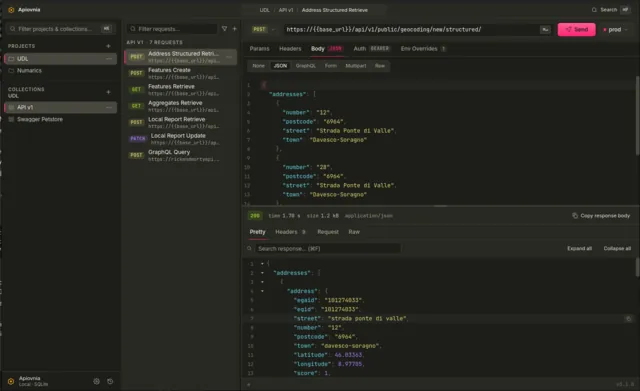Image resolution: width=640 pixels, height=391 pixels.
Task: Select the GraphQL body type
Action: (x=306, y=66)
